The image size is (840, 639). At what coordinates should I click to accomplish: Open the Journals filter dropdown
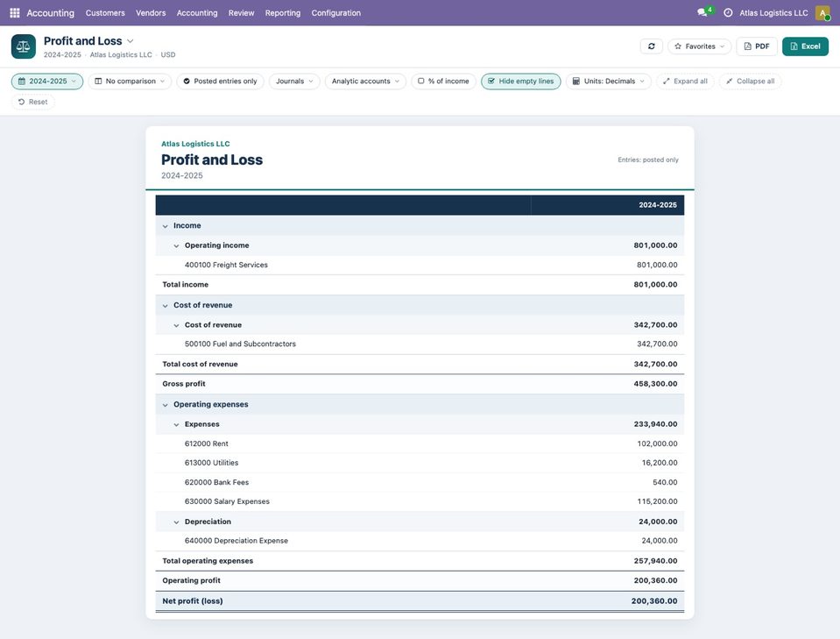click(294, 82)
